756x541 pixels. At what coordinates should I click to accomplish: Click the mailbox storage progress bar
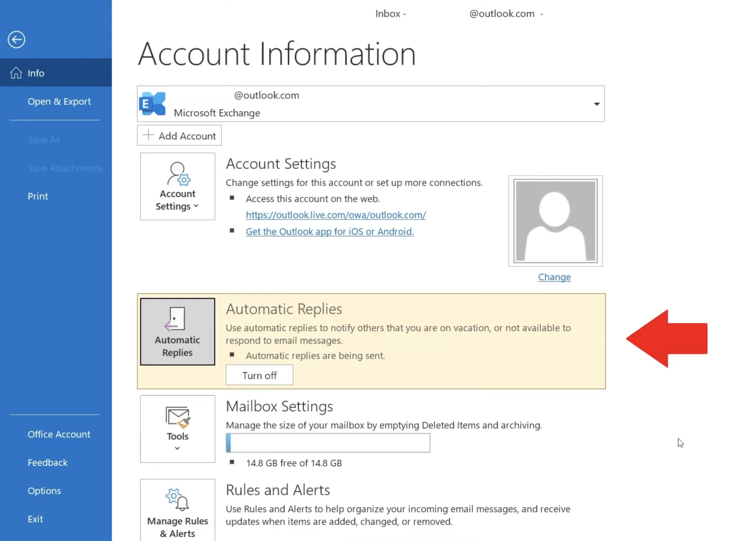point(328,443)
